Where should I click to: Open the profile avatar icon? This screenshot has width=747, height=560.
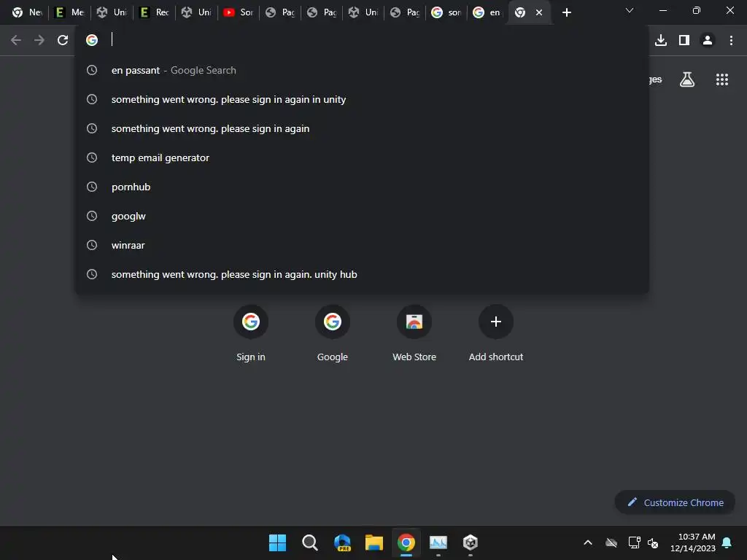[x=708, y=40]
